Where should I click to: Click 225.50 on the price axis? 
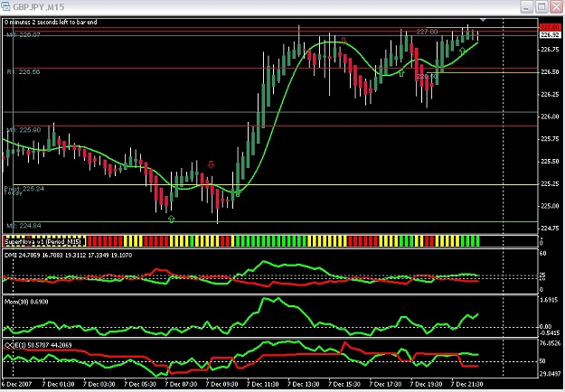click(550, 162)
